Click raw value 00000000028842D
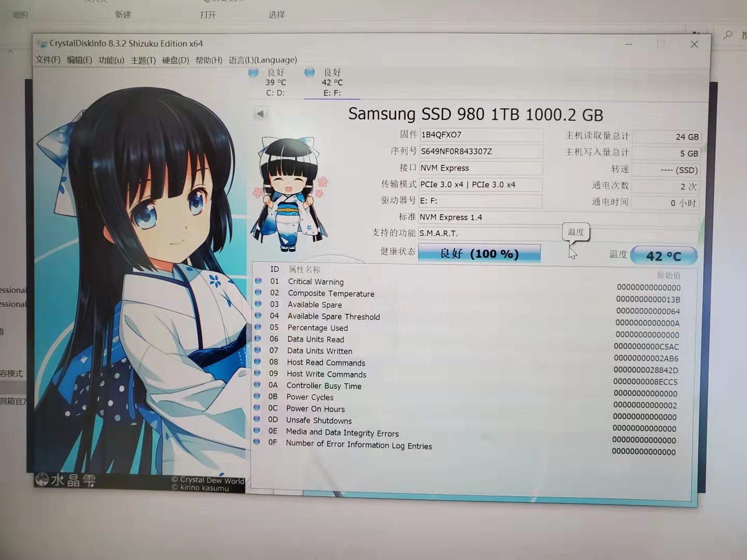747x560 pixels. [646, 370]
